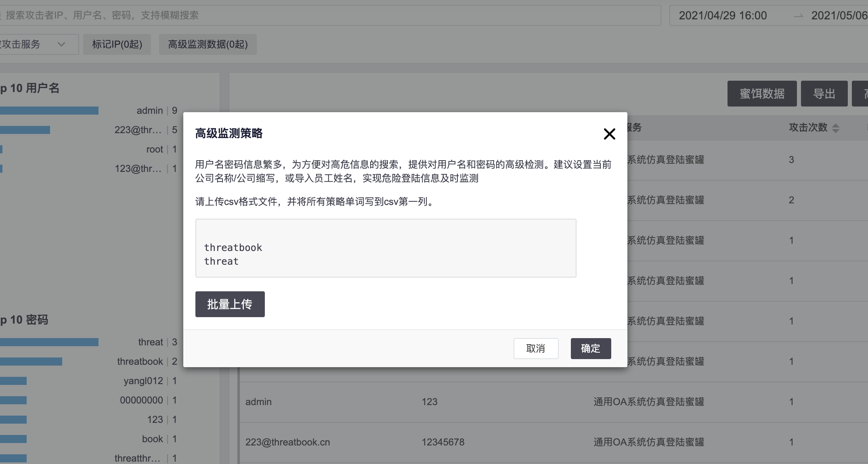Image resolution: width=868 pixels, height=464 pixels.
Task: Click the 标记IP(0起) filter tag
Action: pyautogui.click(x=117, y=44)
